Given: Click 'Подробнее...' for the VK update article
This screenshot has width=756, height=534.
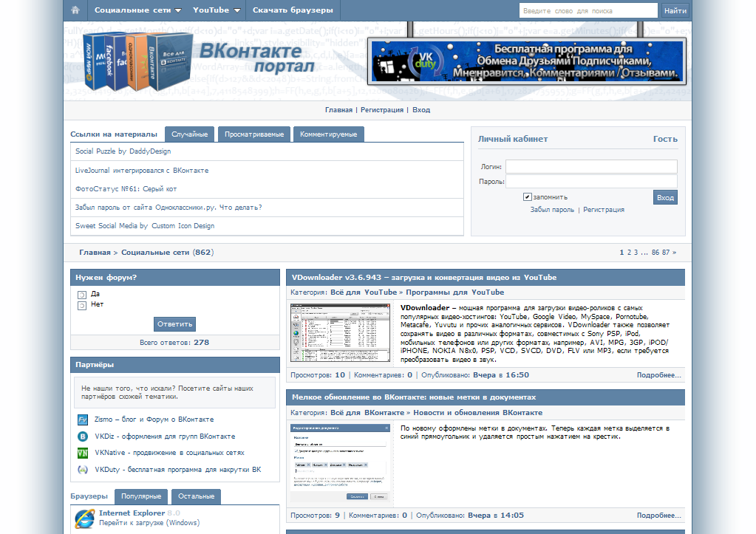Looking at the screenshot, I should 658,516.
